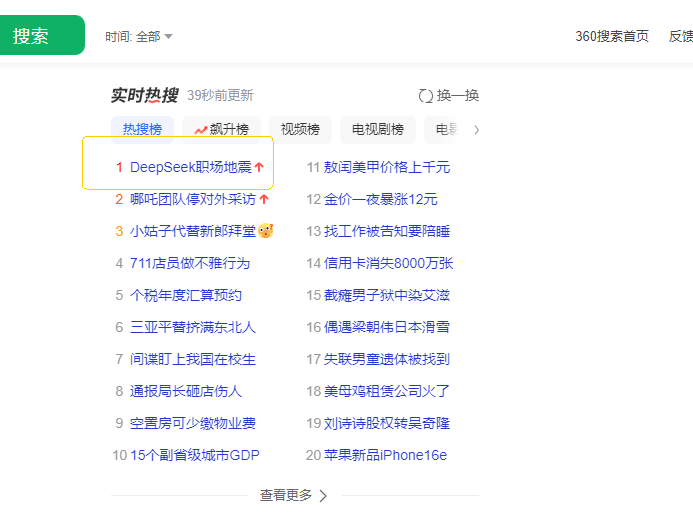Open hot search 间谍盯上我国在校生
This screenshot has height=526, width=693.
pyautogui.click(x=193, y=359)
